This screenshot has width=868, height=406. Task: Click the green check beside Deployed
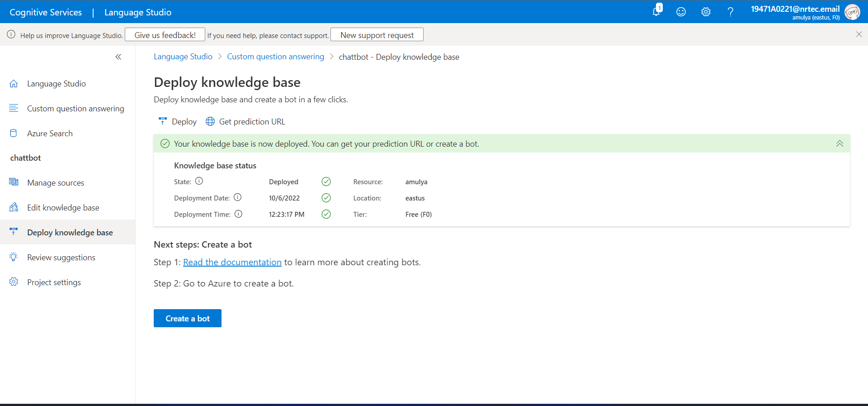(x=326, y=182)
